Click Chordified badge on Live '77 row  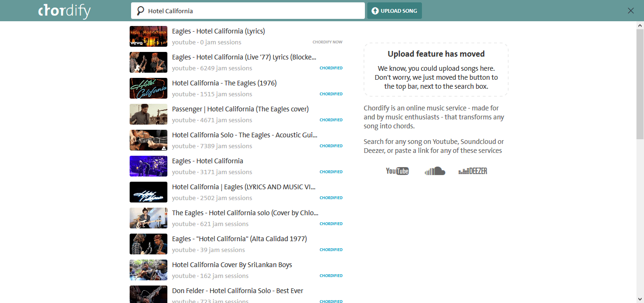(331, 68)
